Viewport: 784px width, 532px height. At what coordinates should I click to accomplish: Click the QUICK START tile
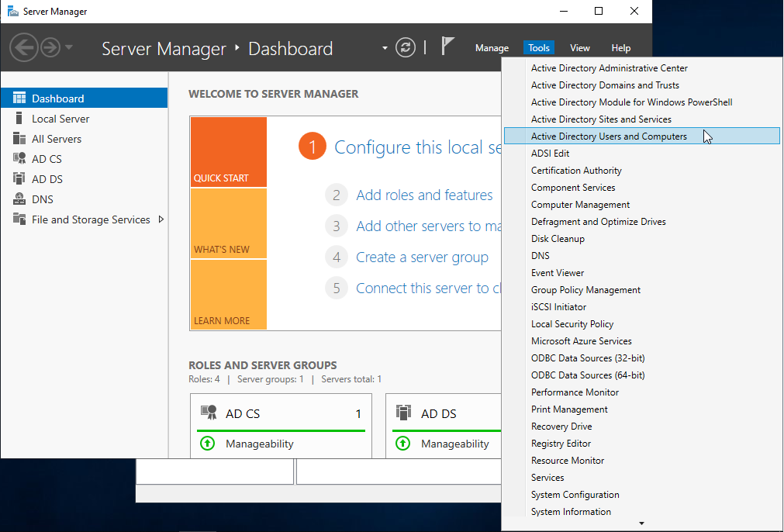[x=229, y=152]
